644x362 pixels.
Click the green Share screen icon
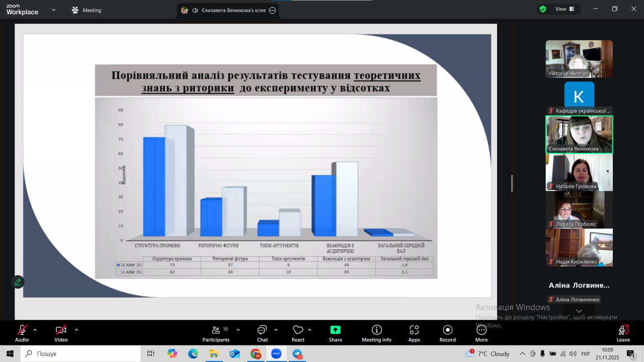[x=335, y=330]
